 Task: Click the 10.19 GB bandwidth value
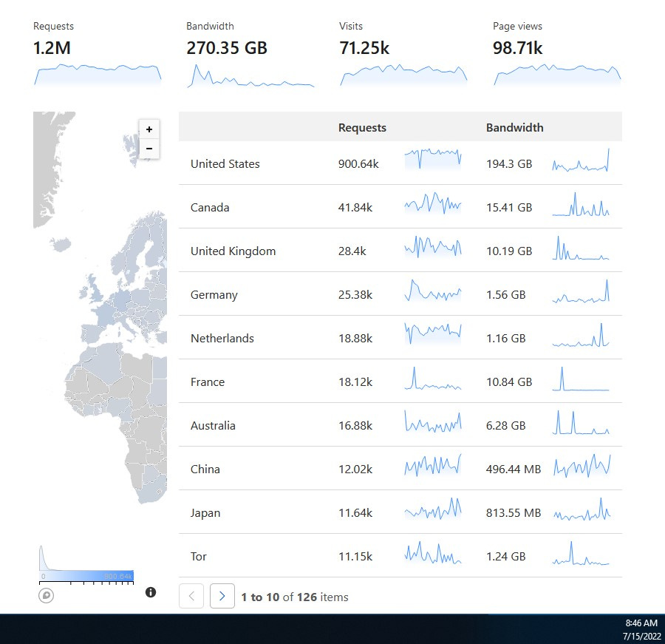[509, 251]
